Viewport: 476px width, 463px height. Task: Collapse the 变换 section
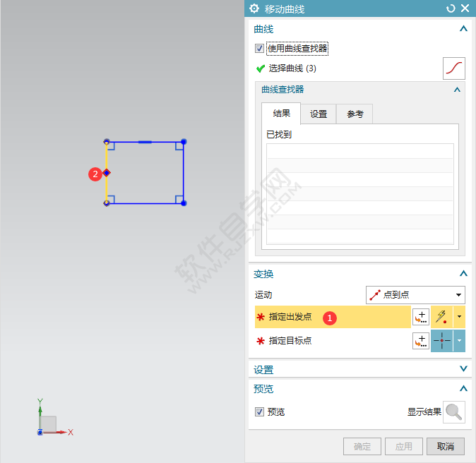[x=463, y=274]
